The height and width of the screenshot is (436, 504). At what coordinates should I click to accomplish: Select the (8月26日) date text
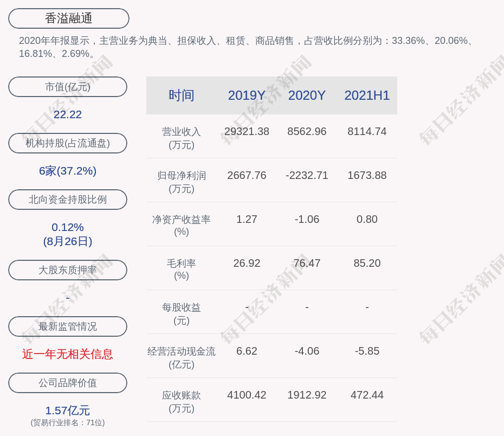[68, 241]
